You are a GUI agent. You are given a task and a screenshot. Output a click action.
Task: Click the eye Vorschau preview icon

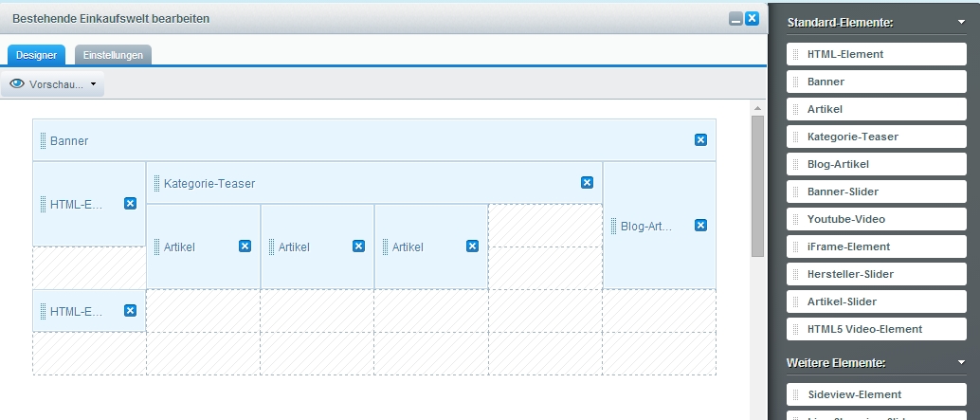16,84
